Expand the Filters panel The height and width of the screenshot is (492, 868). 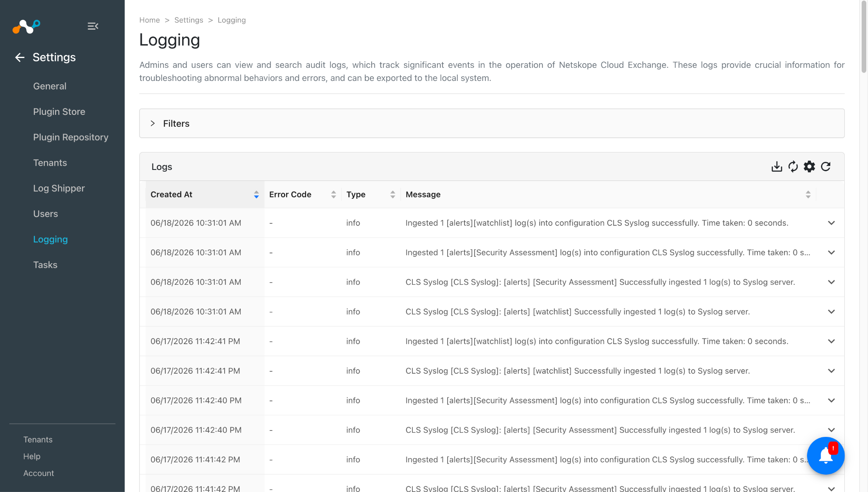[x=492, y=123]
